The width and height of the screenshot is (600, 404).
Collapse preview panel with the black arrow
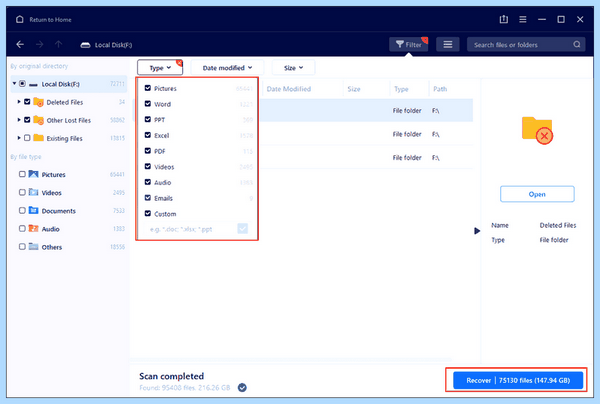[x=477, y=231]
